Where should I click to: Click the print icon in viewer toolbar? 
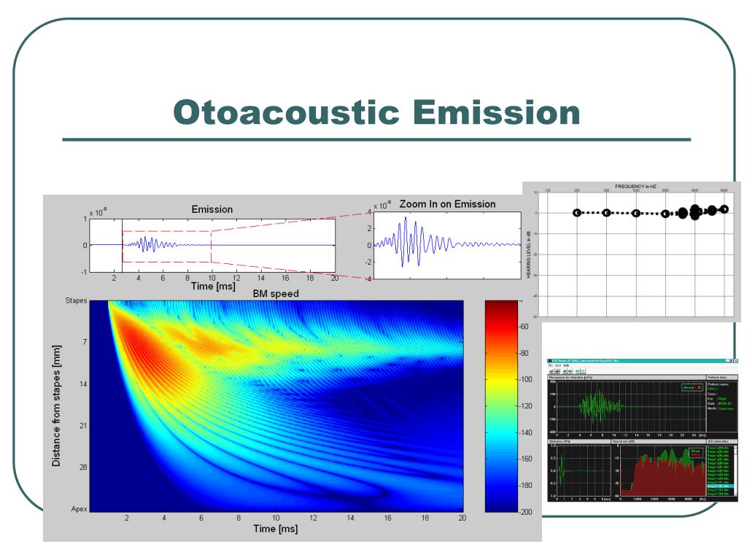(557, 371)
